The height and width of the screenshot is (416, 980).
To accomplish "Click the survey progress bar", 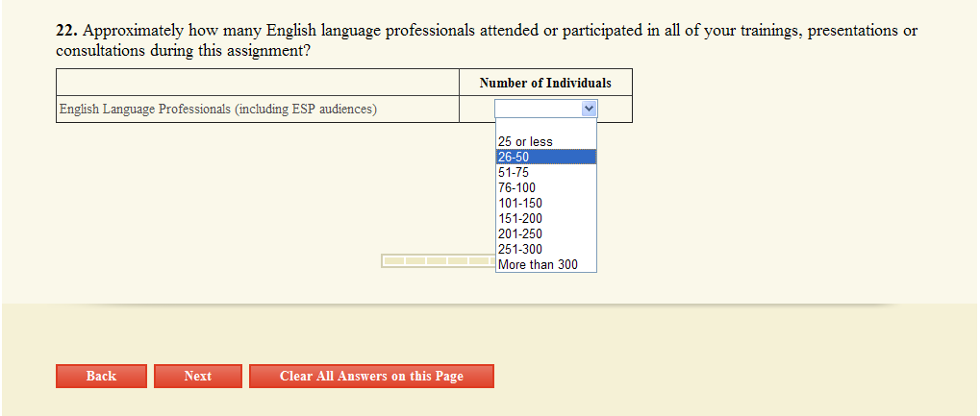I will [x=439, y=260].
